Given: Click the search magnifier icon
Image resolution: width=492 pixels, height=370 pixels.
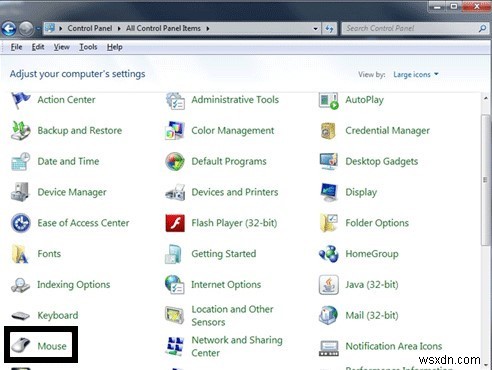Looking at the screenshot, I should click(x=482, y=29).
